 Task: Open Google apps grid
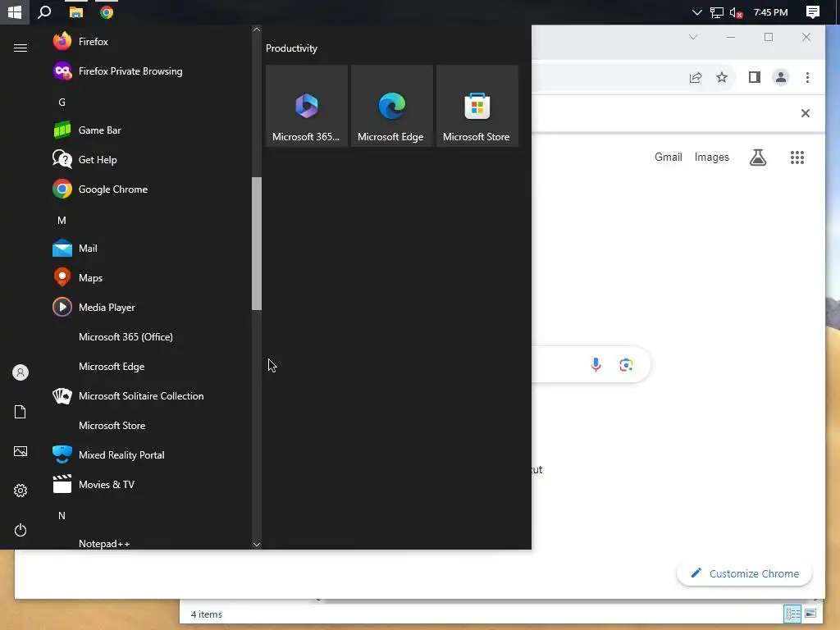tap(797, 157)
